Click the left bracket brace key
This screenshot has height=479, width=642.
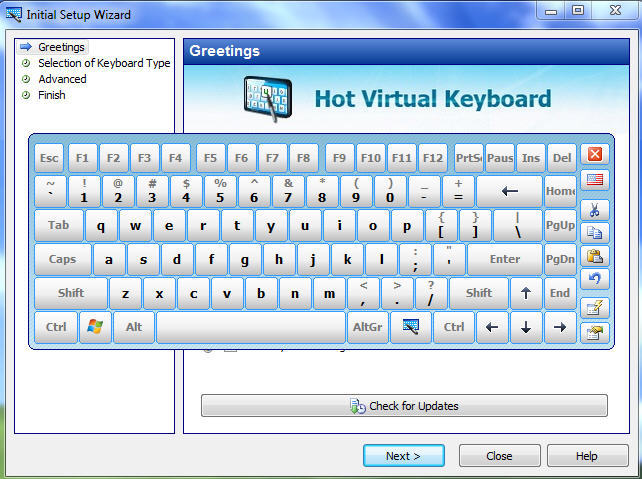441,225
